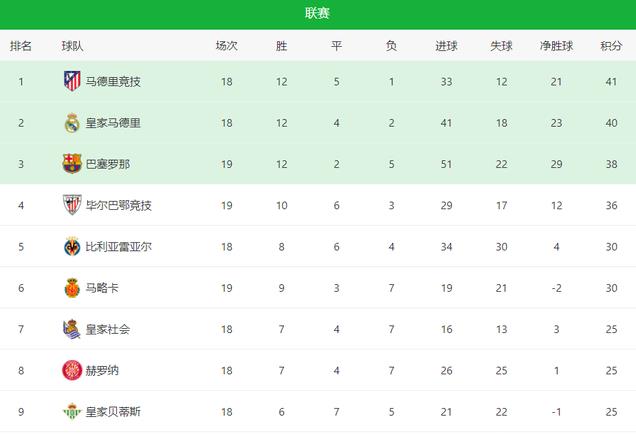This screenshot has width=636, height=440.
Task: Open the 巴塞罗那 team name link
Action: (x=108, y=164)
